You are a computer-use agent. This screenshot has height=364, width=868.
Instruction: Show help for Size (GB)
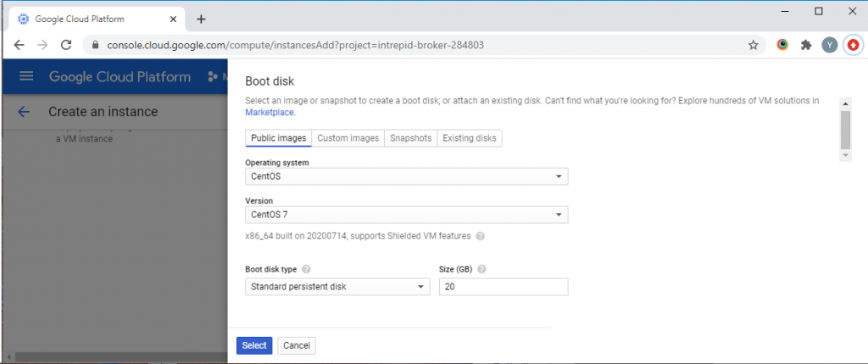pyautogui.click(x=481, y=270)
